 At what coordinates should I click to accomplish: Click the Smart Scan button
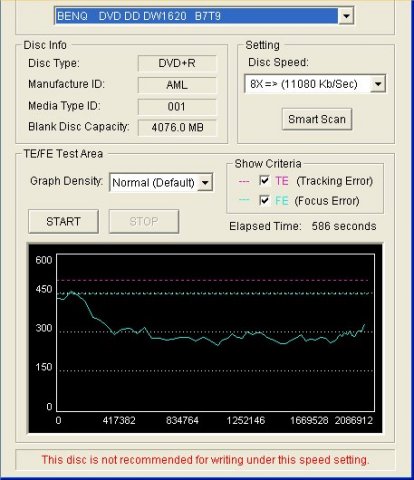(317, 119)
